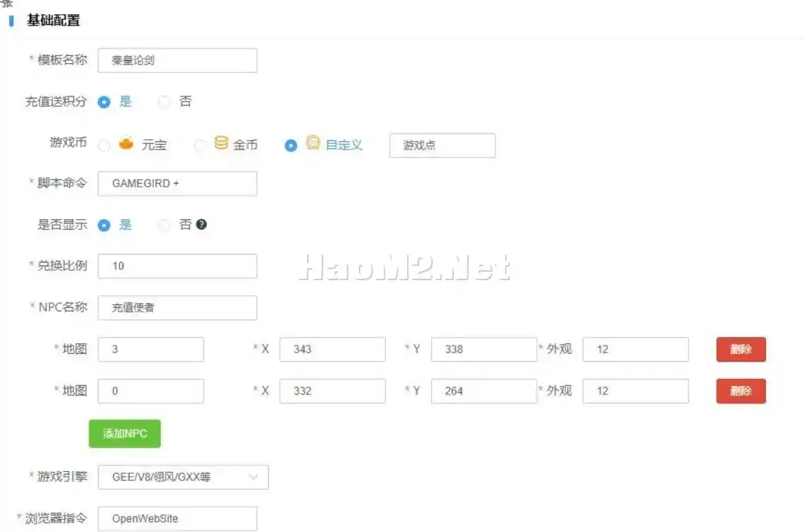Choose the 自定义 game currency radio
Screen dimensions: 805x532
291,146
